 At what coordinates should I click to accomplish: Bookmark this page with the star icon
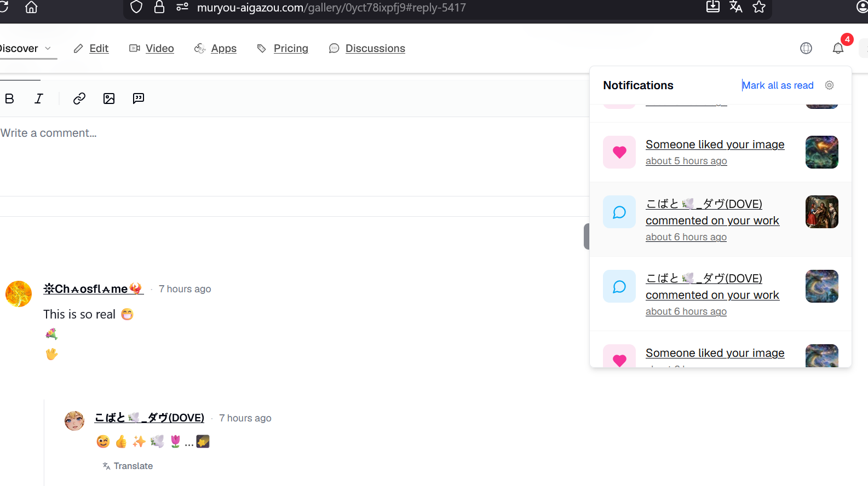point(759,7)
